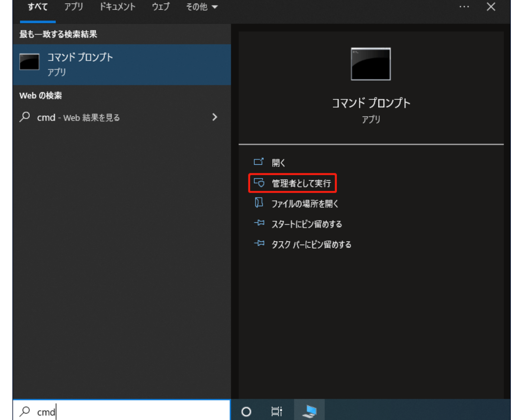Open the options menu via ellipsis
Screen dimensions: 514x420
click(x=464, y=7)
